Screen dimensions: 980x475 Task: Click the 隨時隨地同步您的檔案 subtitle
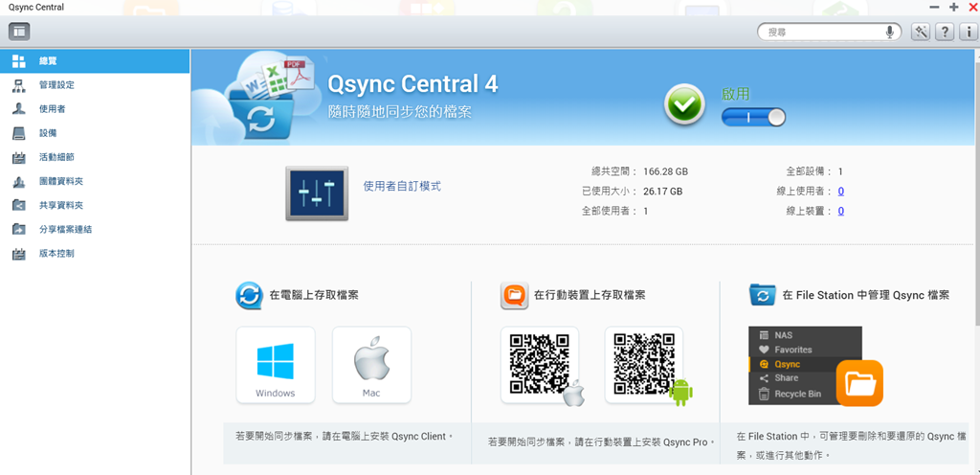pyautogui.click(x=400, y=112)
